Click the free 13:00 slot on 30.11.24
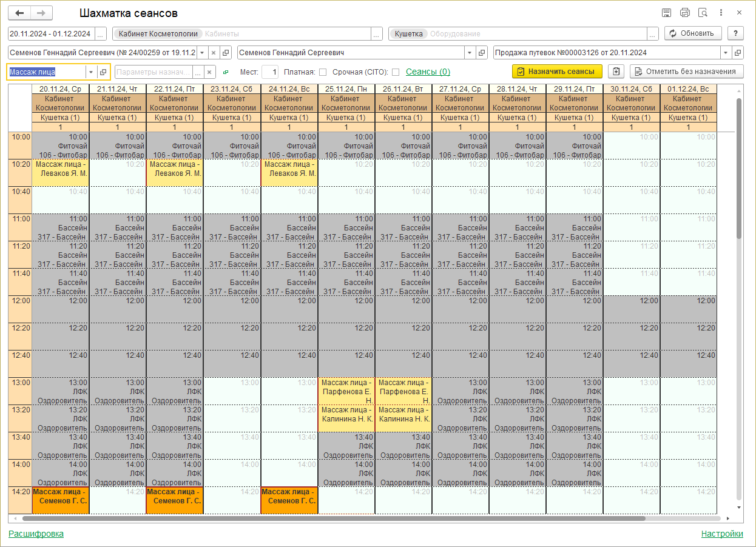Viewport: 756px width, 547px height. (631, 391)
